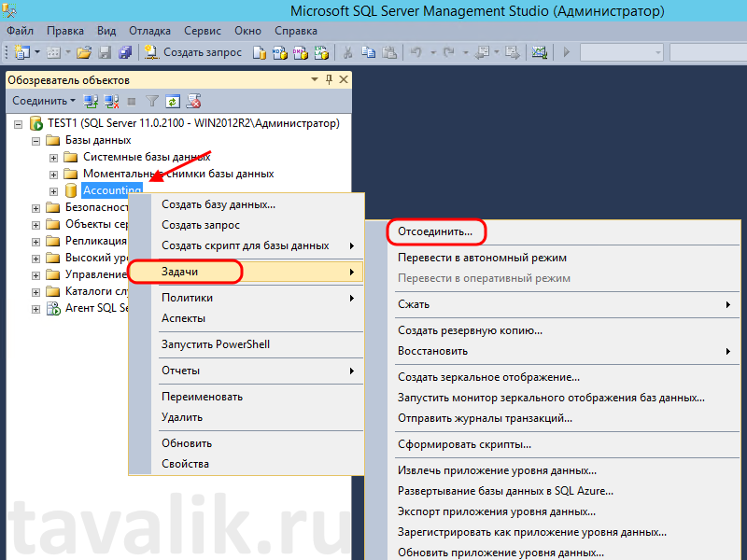
Task: Click the Connect Object Explorer icon
Action: 91,101
